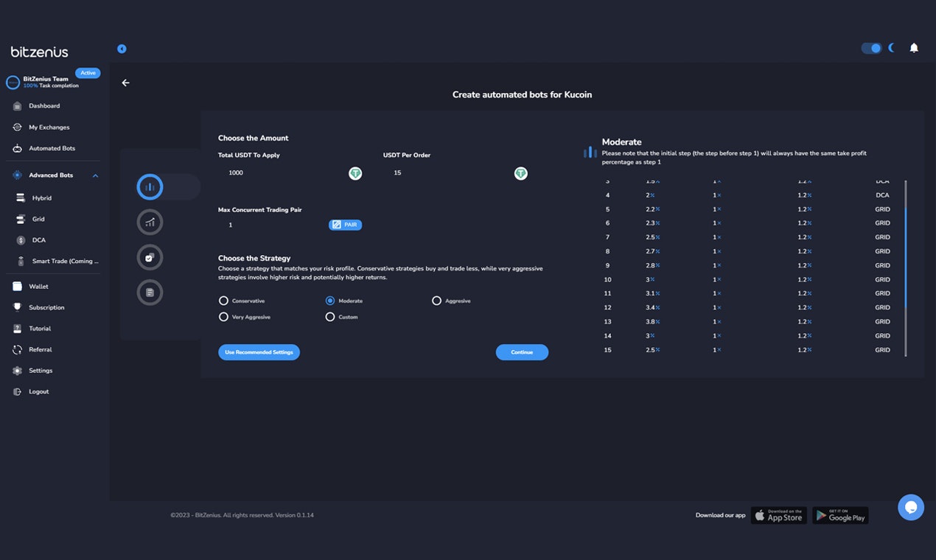936x560 pixels.
Task: Collapse the Advanced Bots chevron
Action: point(95,175)
